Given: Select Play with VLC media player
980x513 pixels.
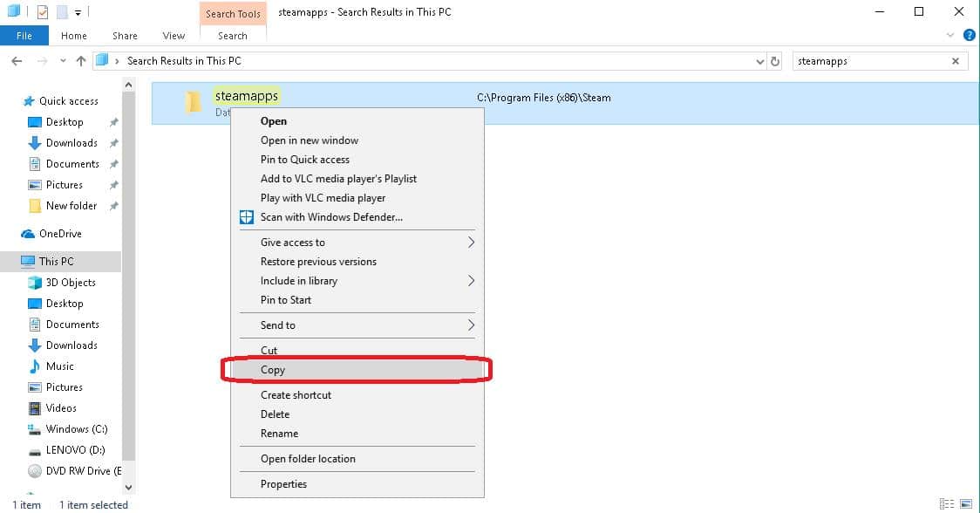Looking at the screenshot, I should pyautogui.click(x=357, y=198).
